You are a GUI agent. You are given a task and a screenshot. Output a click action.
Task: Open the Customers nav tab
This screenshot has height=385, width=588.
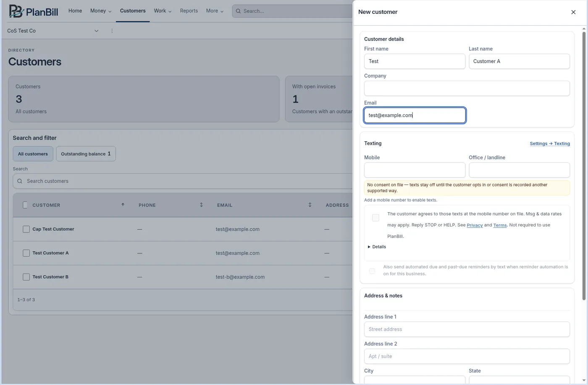(x=133, y=11)
